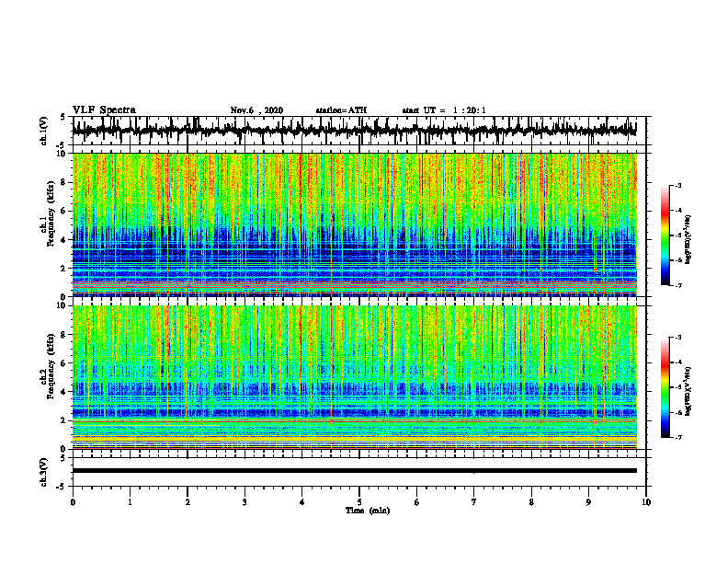Click the ch.1 color bar "-3" label
This screenshot has height=563, width=728.
677,185
